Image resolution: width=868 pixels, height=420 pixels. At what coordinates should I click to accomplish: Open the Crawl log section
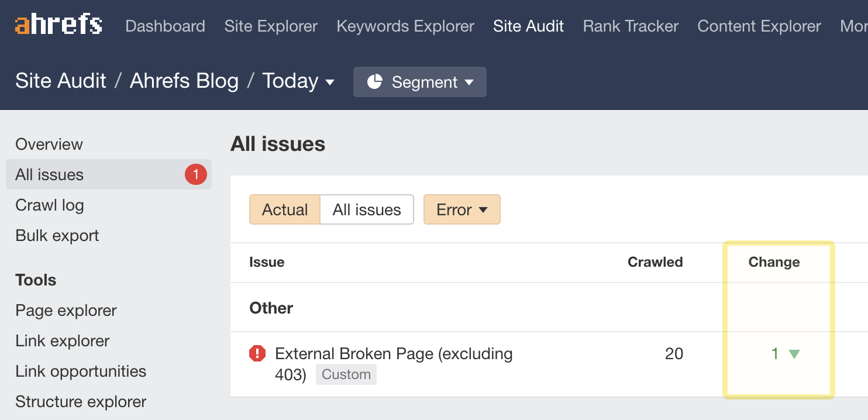tap(49, 205)
